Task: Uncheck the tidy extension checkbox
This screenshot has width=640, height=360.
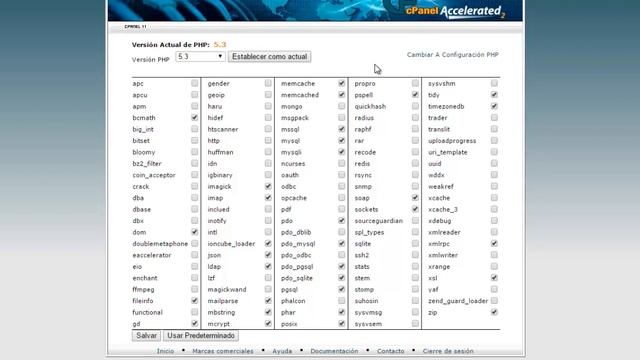Action: (494, 95)
